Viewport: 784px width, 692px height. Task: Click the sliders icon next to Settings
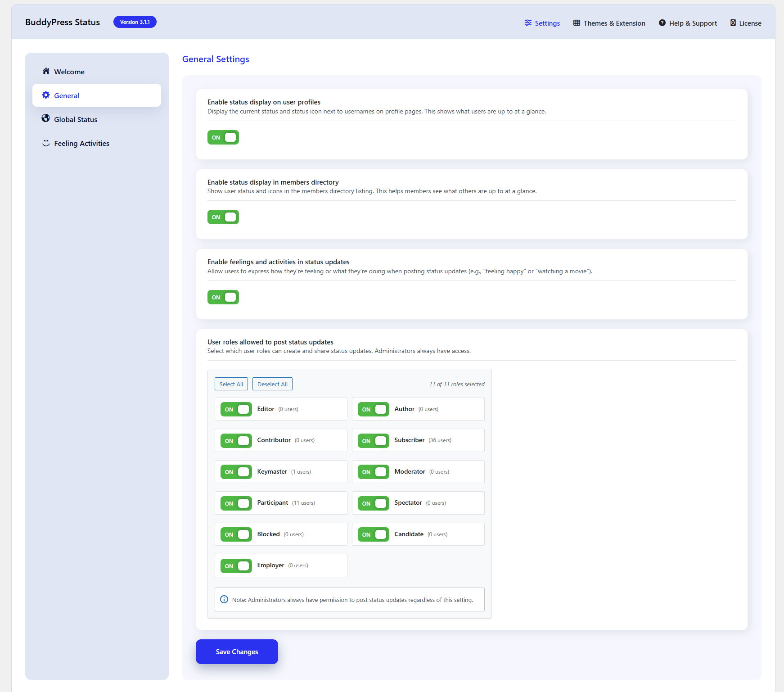(x=528, y=23)
